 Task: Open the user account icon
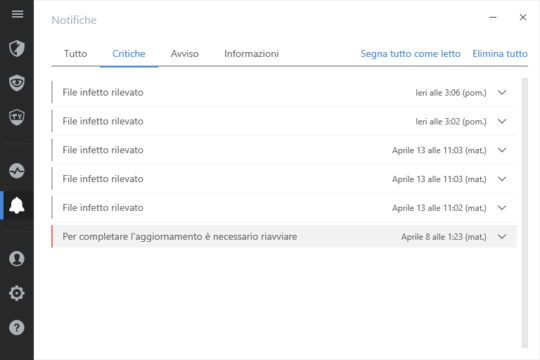pyautogui.click(x=17, y=259)
